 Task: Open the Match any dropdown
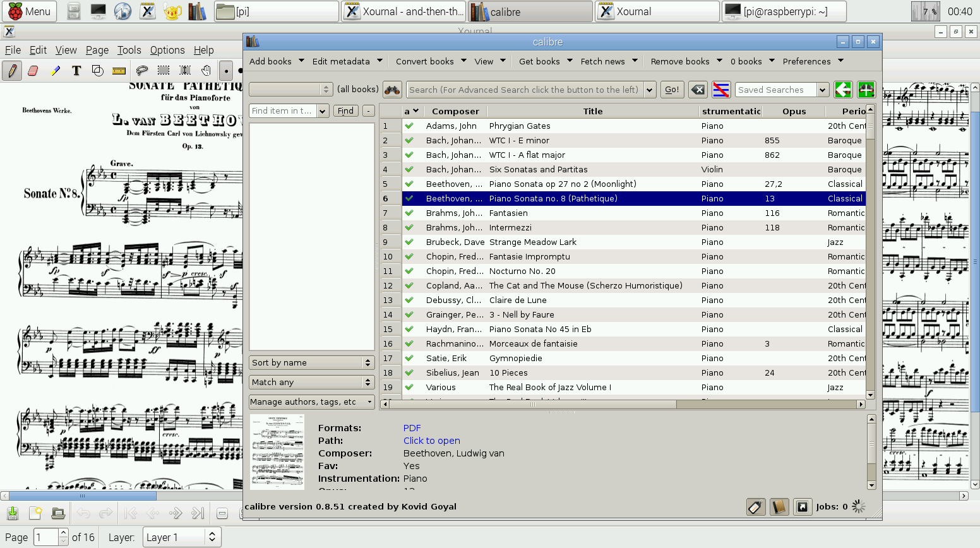[311, 382]
